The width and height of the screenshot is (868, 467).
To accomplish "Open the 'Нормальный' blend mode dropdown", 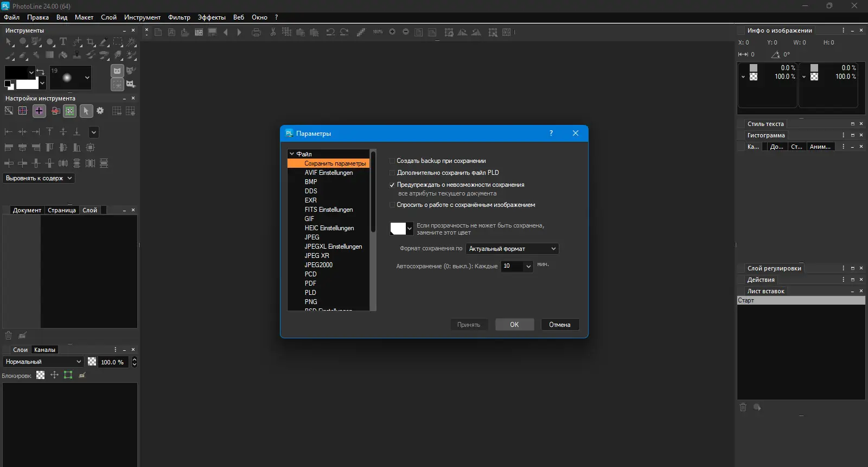I will tap(43, 362).
